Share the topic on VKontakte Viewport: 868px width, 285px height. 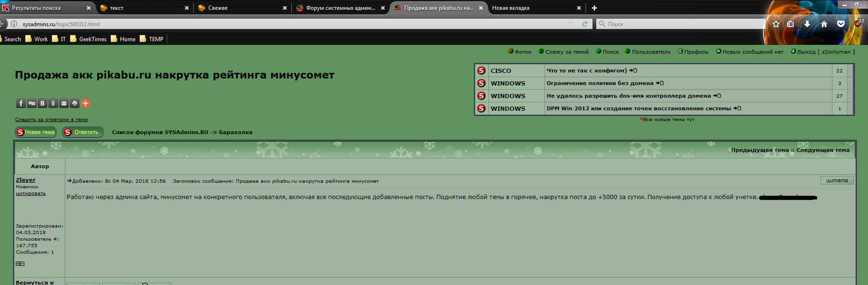click(42, 103)
